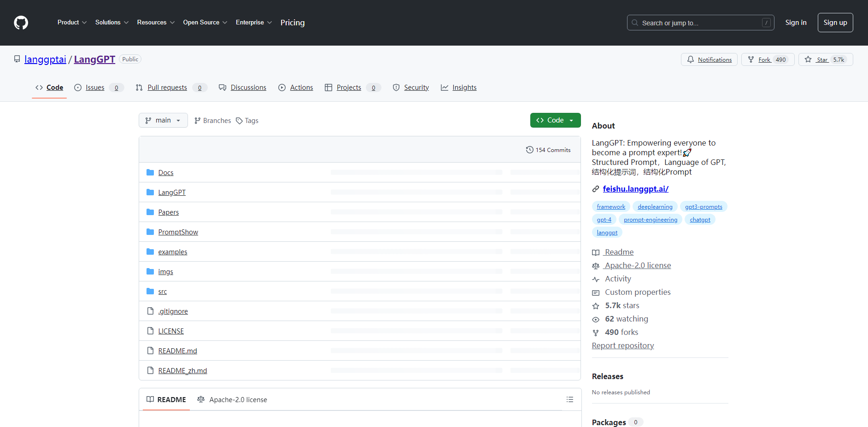Click the 490 forks count
Screen dimensions: 868x427
coord(622,332)
